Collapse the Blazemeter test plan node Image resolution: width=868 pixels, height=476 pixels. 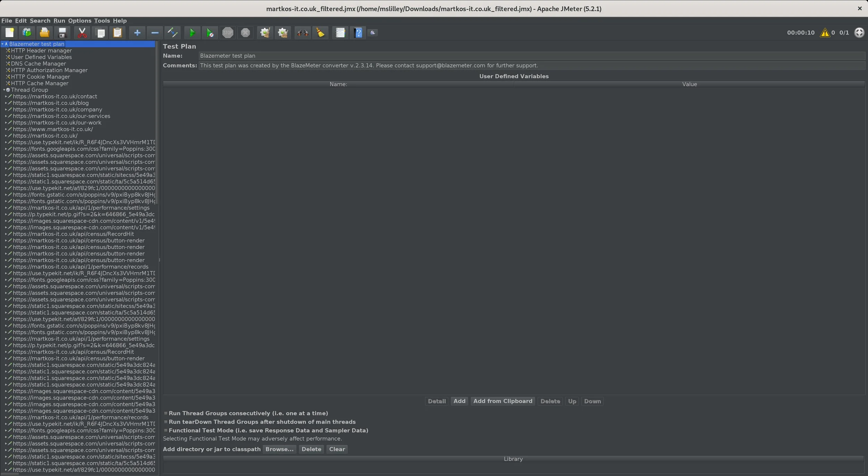point(3,44)
